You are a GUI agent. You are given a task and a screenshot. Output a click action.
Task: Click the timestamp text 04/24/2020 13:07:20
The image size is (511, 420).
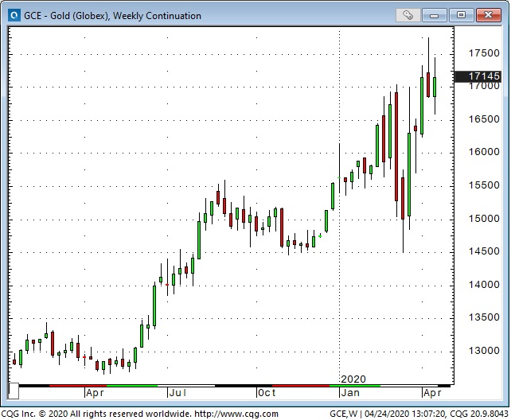[404, 414]
